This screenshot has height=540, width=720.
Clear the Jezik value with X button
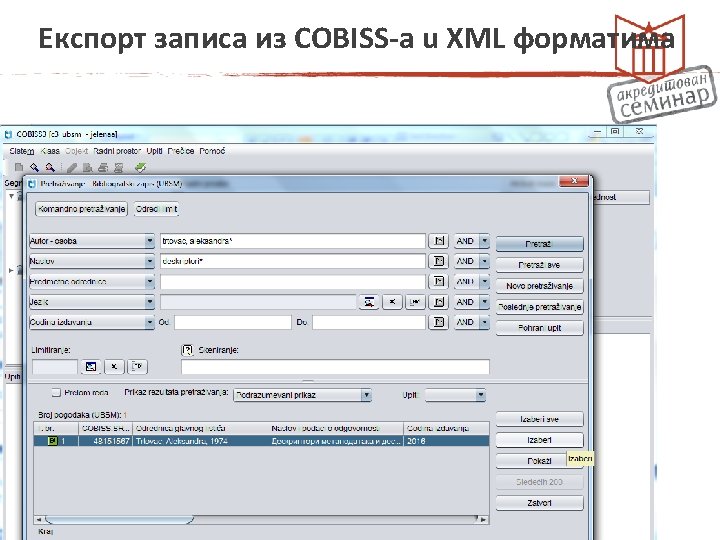pos(392,302)
